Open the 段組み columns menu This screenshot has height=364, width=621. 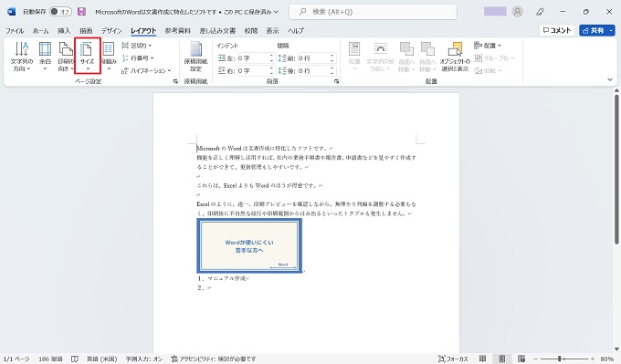[109, 57]
